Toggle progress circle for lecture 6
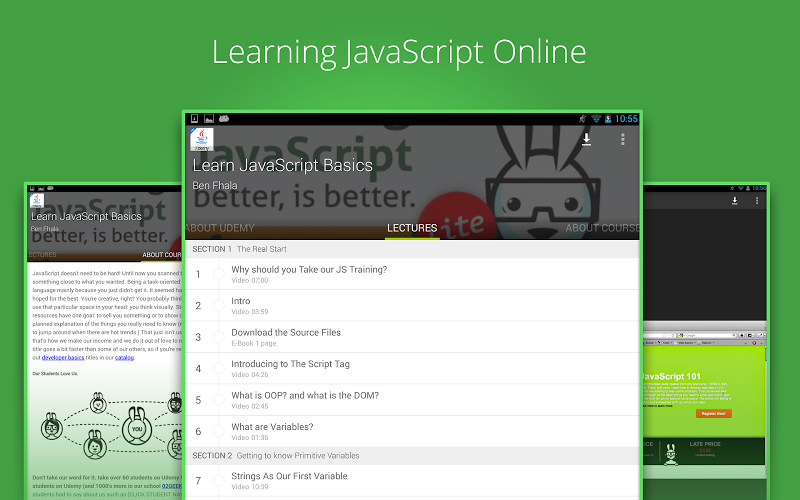This screenshot has width=800, height=500. (218, 431)
